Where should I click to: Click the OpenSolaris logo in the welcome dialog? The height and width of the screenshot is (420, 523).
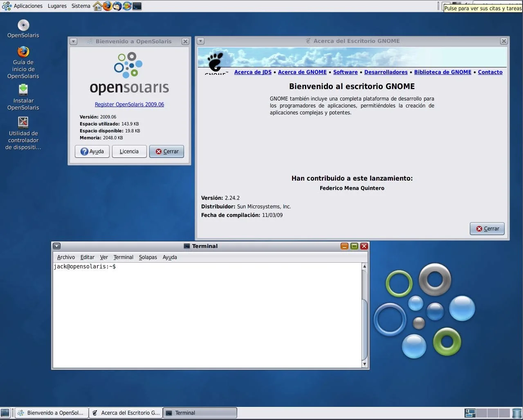point(129,74)
